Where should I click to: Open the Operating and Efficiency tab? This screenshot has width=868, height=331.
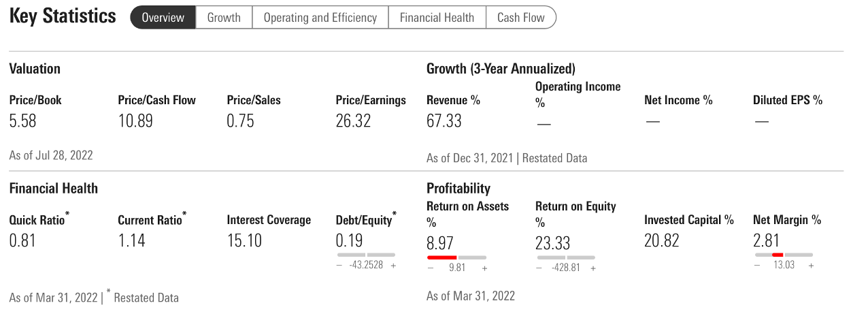coord(320,18)
